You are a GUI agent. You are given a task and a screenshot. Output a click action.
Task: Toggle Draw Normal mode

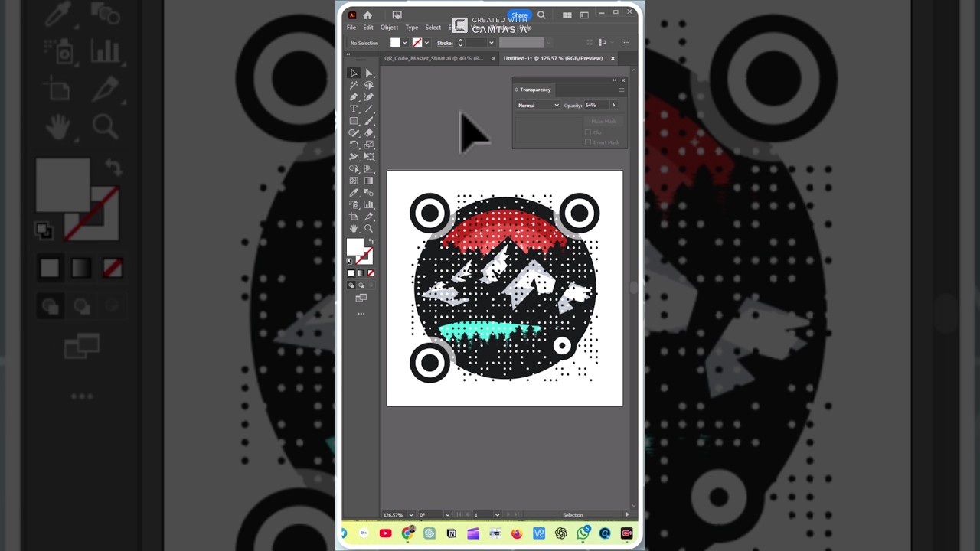(x=351, y=285)
